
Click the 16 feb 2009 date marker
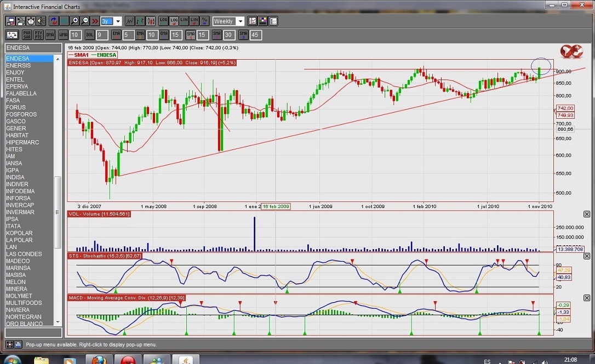click(276, 206)
